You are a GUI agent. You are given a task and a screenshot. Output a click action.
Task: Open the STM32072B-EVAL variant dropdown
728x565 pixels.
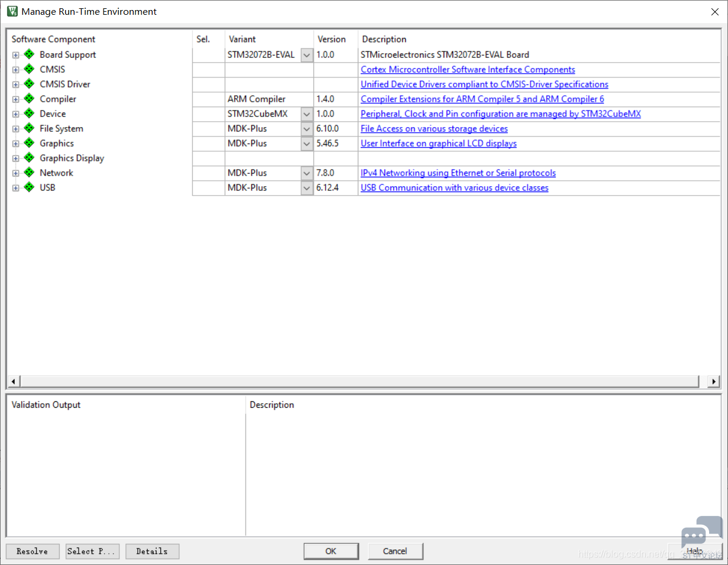(307, 55)
